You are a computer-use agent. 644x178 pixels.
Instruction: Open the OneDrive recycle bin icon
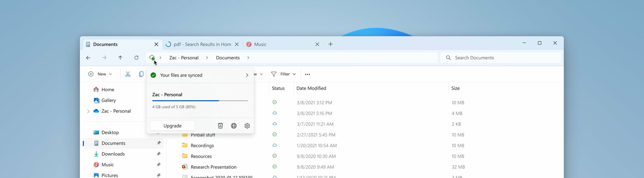tap(220, 126)
